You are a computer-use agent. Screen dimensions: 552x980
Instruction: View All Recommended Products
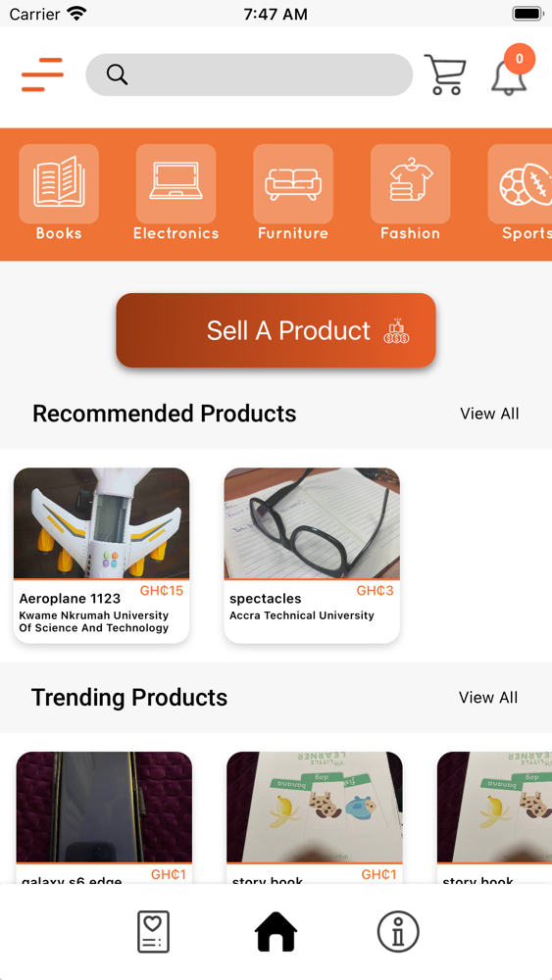[489, 414]
